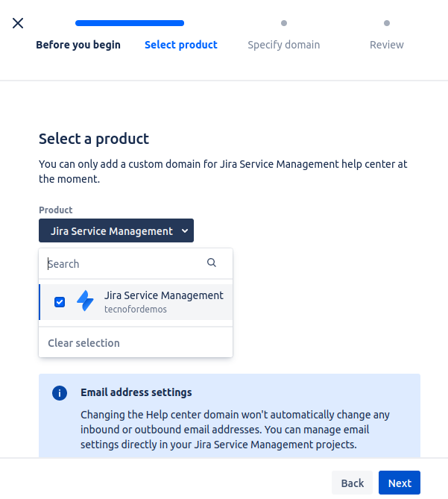
Task: Collapse the Jira Service Management product dropdown
Action: pyautogui.click(x=116, y=230)
